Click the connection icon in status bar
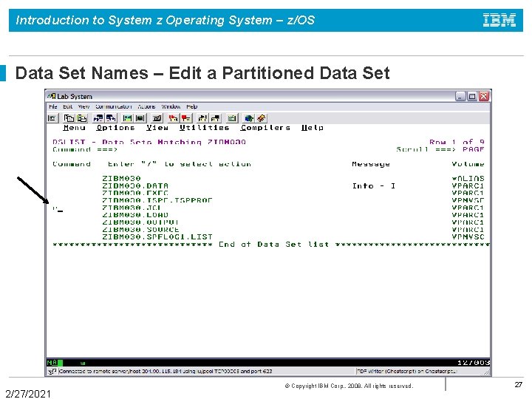This screenshot has width=532, height=399. click(52, 371)
